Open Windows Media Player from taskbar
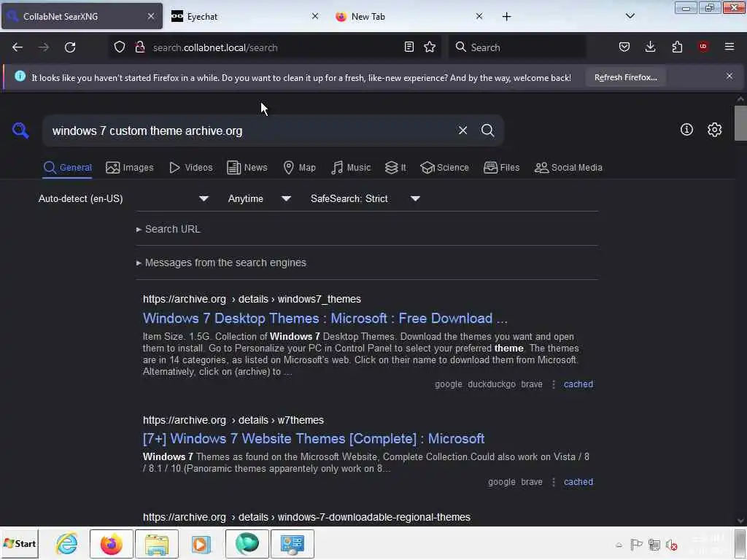 [x=201, y=543]
